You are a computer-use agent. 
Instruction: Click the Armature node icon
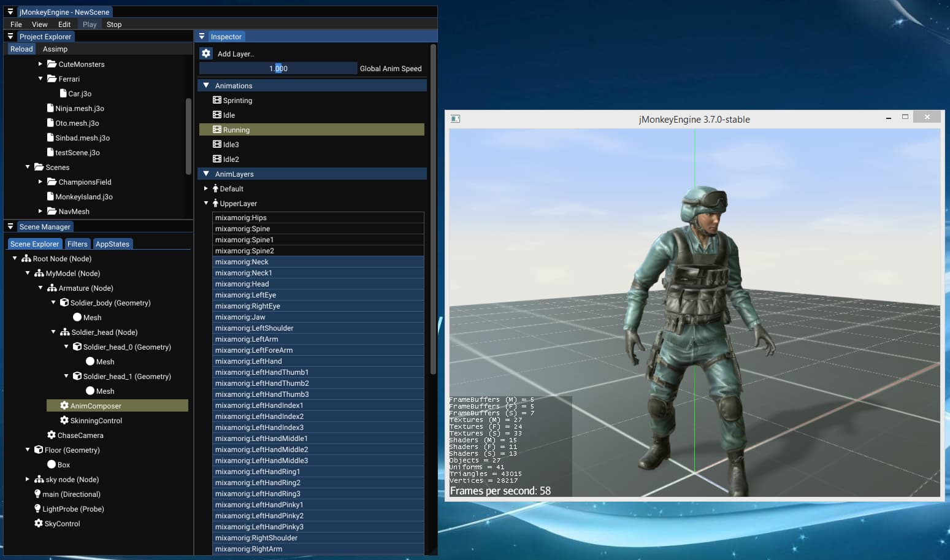pos(52,288)
